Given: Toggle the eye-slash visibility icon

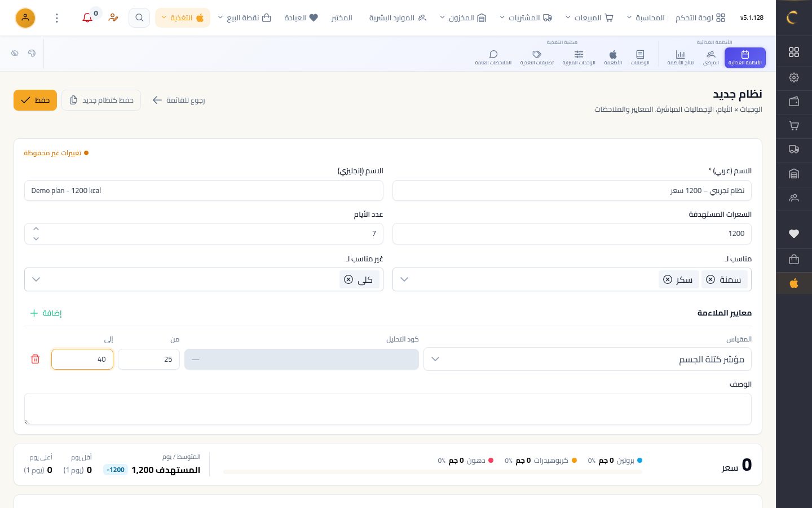Looking at the screenshot, I should pos(15,53).
